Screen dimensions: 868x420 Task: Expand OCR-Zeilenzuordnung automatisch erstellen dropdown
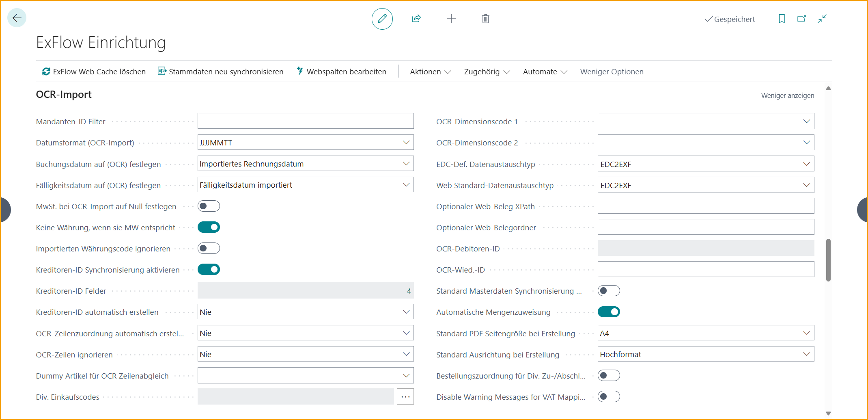click(406, 333)
